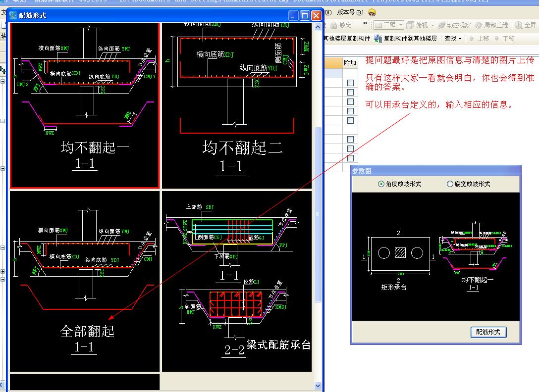Click the 锁定 lock tool
539x392 pixels.
pos(341,25)
